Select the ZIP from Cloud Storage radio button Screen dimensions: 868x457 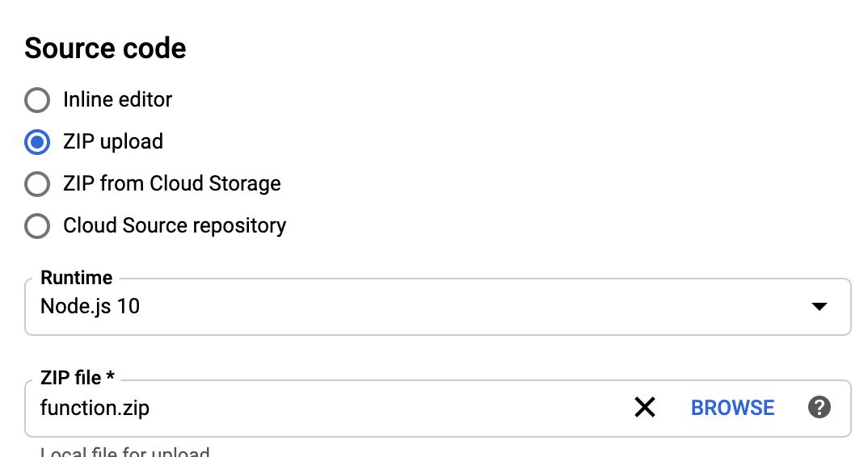[x=37, y=184]
